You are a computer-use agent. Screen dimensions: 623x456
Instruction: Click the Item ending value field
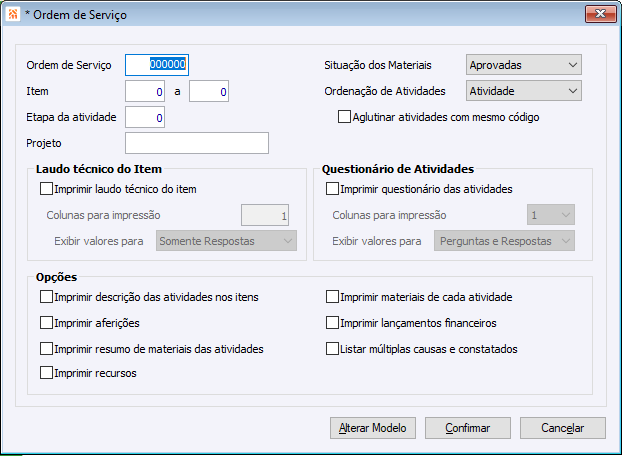(x=209, y=91)
